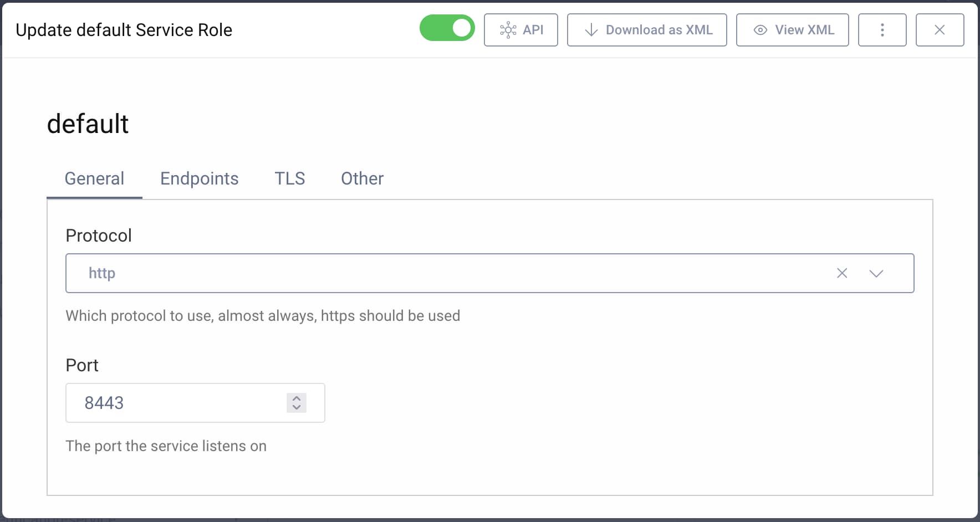Disable the Update default Service Role toggle
Image resolution: width=980 pixels, height=522 pixels.
(447, 28)
